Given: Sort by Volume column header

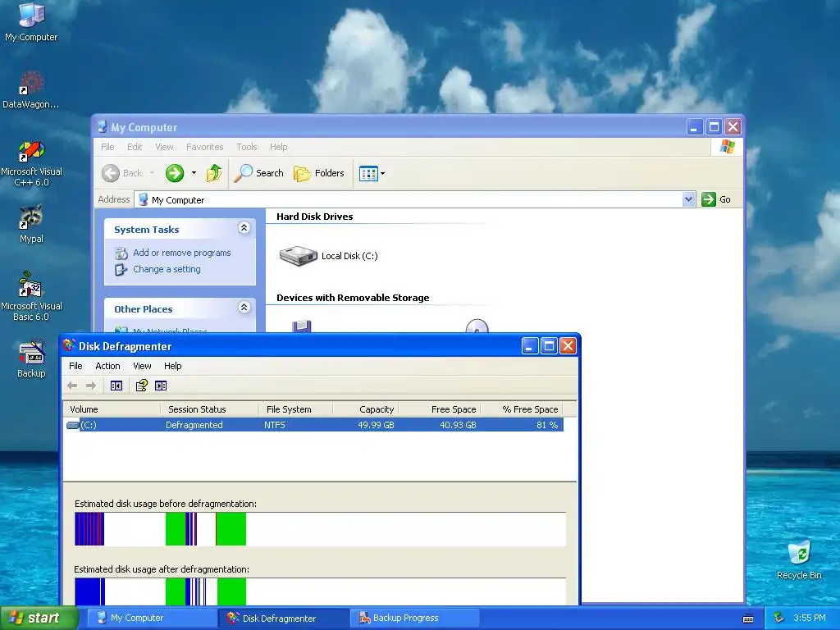Looking at the screenshot, I should 112,409.
